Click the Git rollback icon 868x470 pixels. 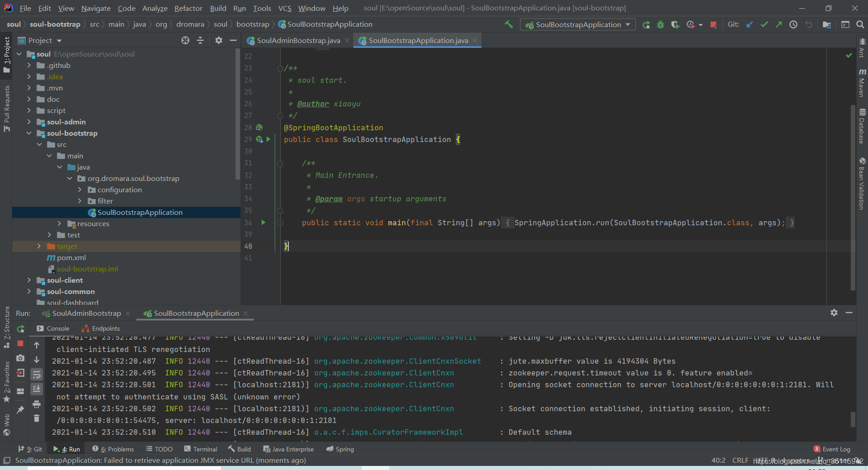pyautogui.click(x=808, y=25)
